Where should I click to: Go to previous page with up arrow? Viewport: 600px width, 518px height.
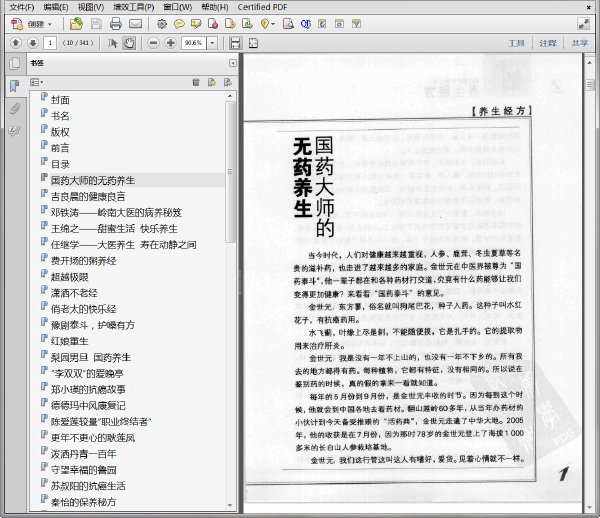16,43
